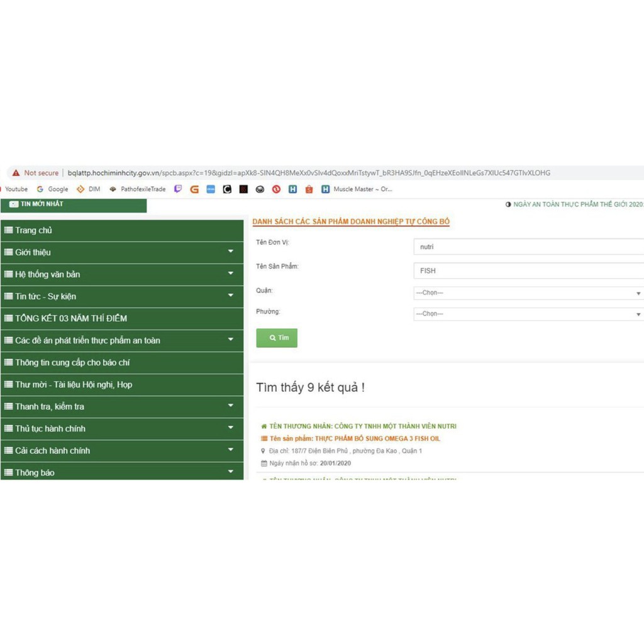Click the Tên Đơn Vị input field
This screenshot has width=644, height=644.
tap(528, 247)
